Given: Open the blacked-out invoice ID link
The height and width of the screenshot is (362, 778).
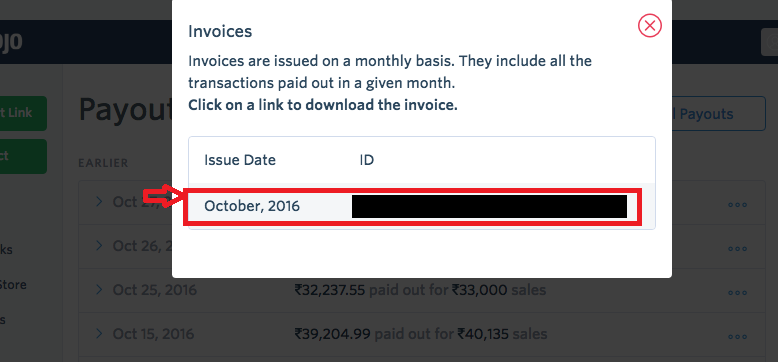Looking at the screenshot, I should (x=489, y=206).
